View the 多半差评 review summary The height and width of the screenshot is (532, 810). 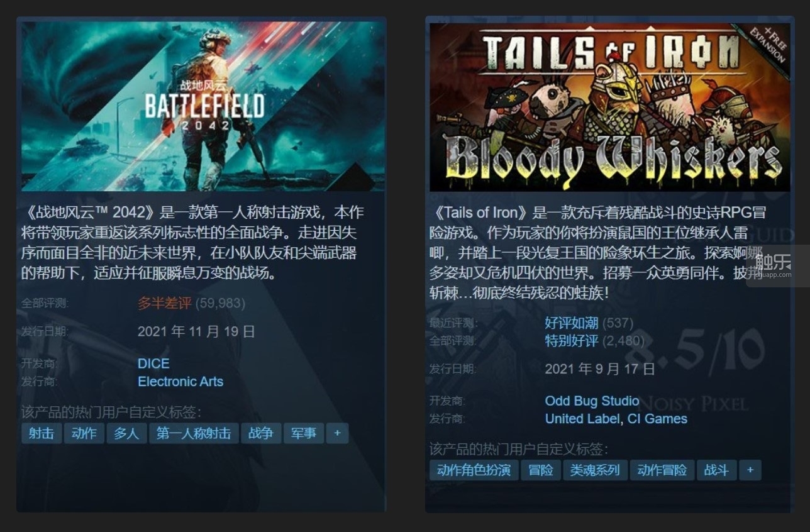point(164,303)
